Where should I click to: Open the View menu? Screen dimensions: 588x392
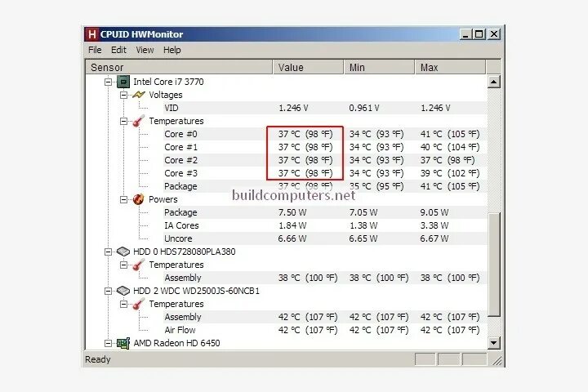[145, 50]
